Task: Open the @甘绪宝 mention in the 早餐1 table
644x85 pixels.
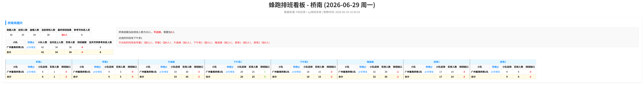Action: tap(31, 72)
